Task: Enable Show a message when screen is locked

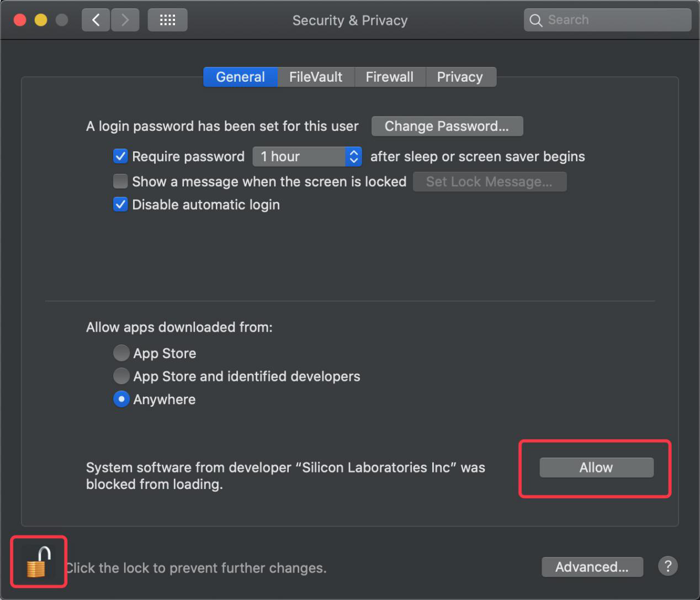Action: tap(120, 181)
